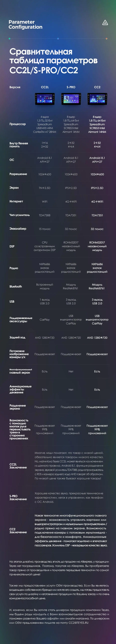The height and width of the screenshot is (644, 116).
Task: Click the Parameter Configuration heading
Action: (x=25, y=25)
